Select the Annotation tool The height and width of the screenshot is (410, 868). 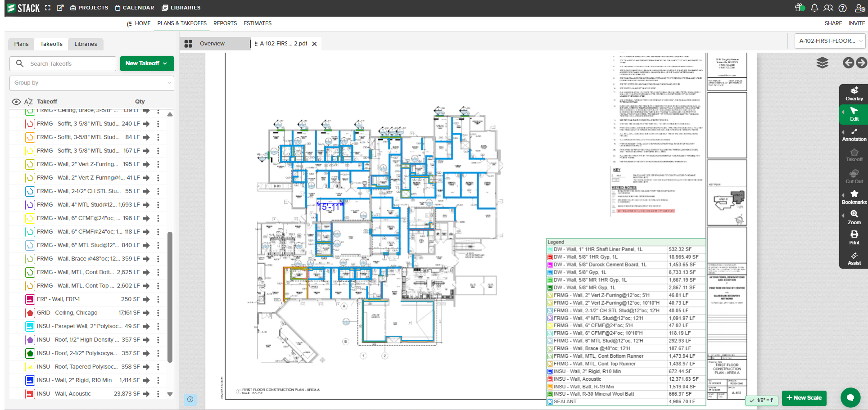click(854, 135)
